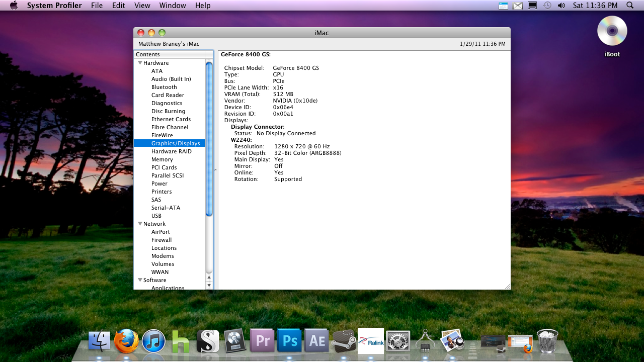Select USB in Hardware list

pyautogui.click(x=156, y=216)
